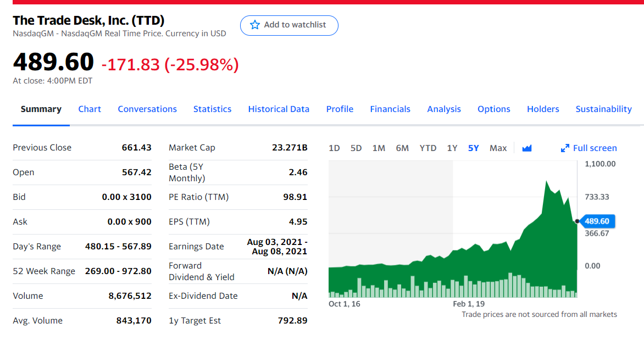This screenshot has width=644, height=351.
Task: Click the Earnings Date Aug 03, 2021 value
Action: [277, 247]
